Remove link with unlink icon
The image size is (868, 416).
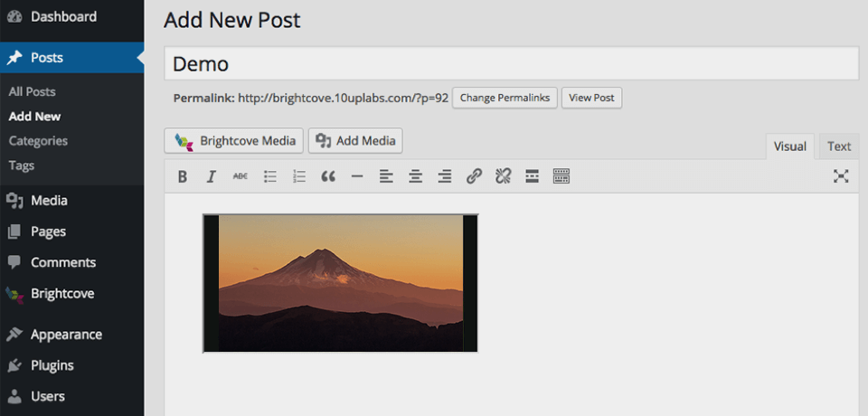[504, 176]
